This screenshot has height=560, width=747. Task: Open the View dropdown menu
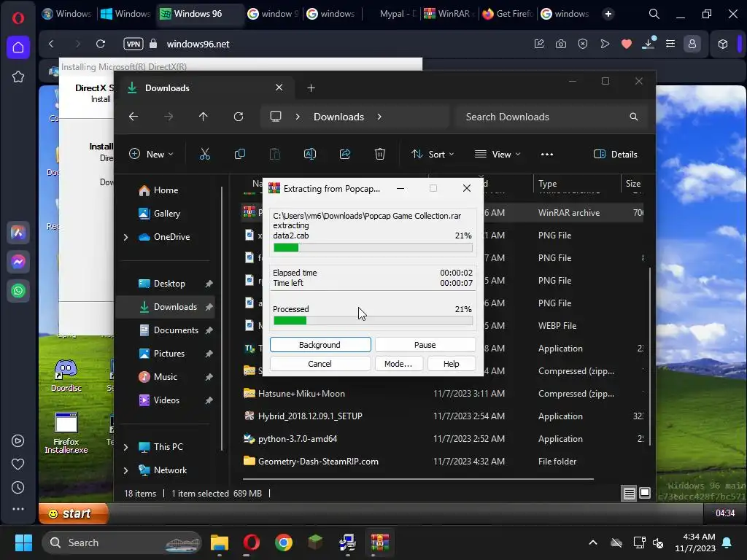pyautogui.click(x=498, y=155)
